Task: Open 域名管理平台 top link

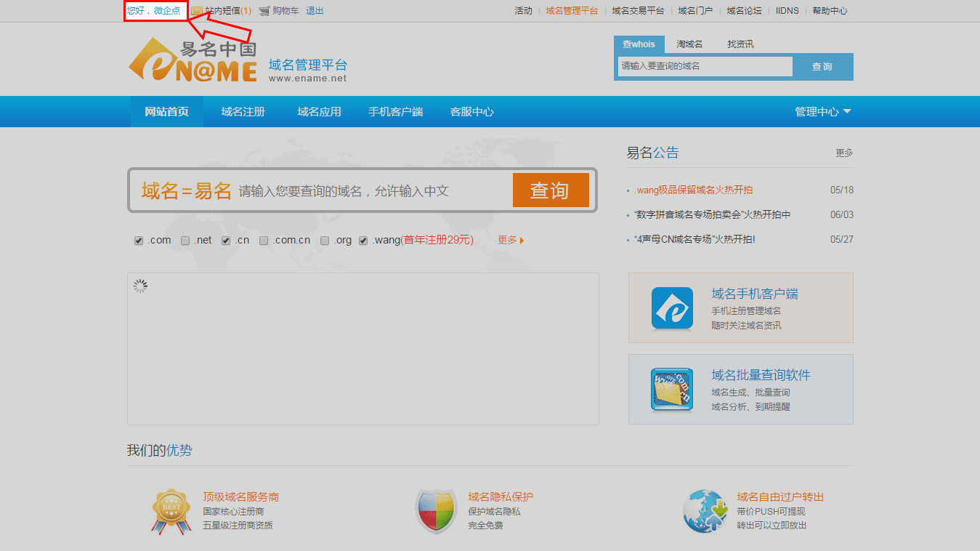Action: [x=572, y=11]
